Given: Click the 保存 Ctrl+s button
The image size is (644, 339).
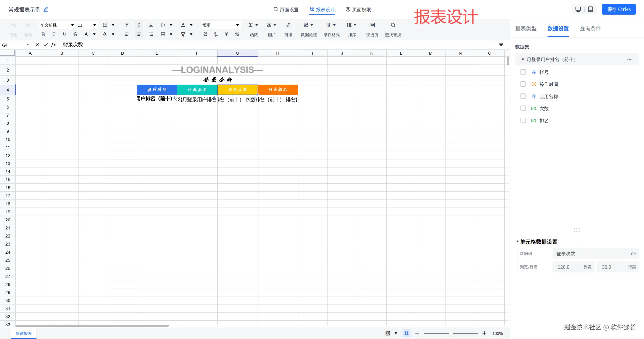Looking at the screenshot, I should pos(619,9).
